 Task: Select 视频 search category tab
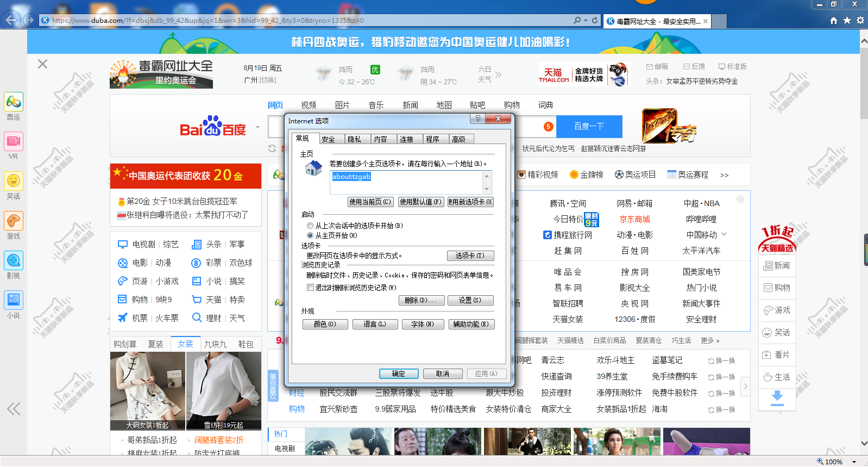click(x=309, y=105)
